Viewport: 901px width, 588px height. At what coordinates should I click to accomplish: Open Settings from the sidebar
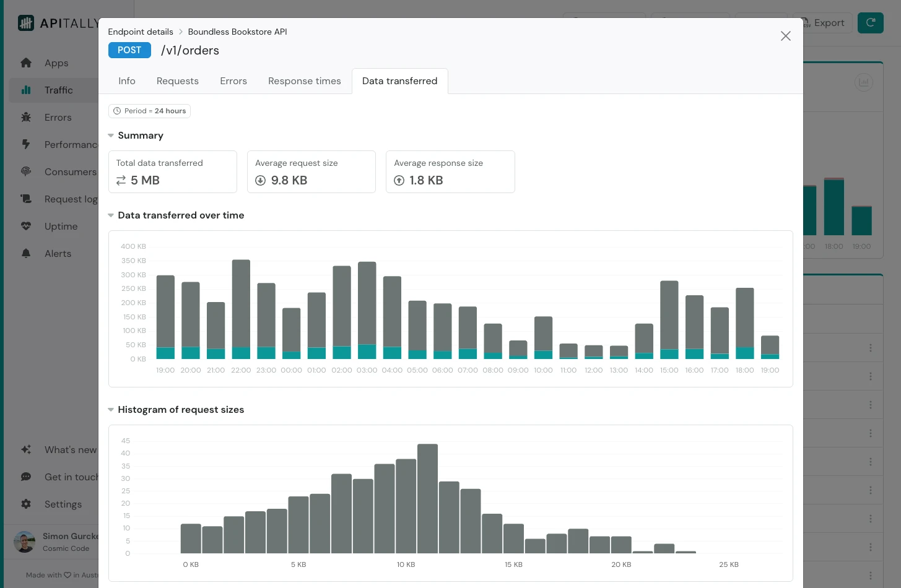pyautogui.click(x=26, y=504)
